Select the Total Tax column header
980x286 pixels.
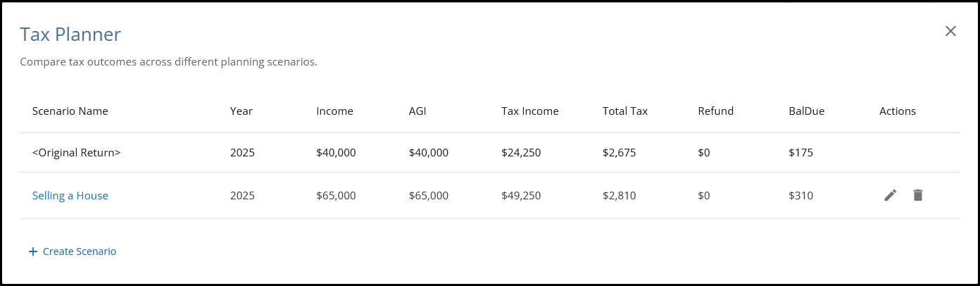625,111
